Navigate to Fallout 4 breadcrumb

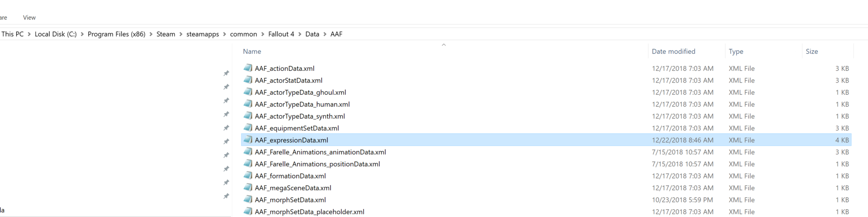[x=281, y=34]
